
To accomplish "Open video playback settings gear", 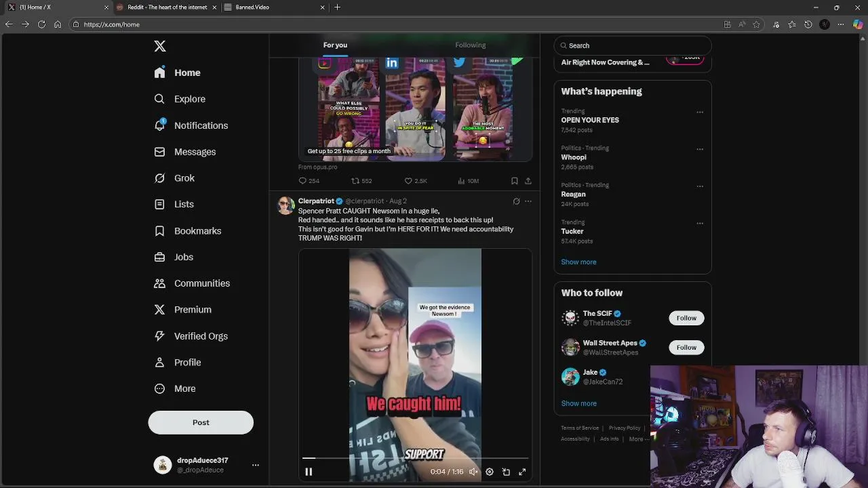I will click(x=490, y=472).
